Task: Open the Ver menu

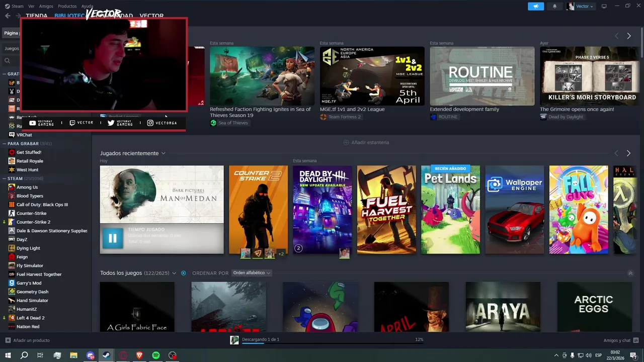Action: 31,6
